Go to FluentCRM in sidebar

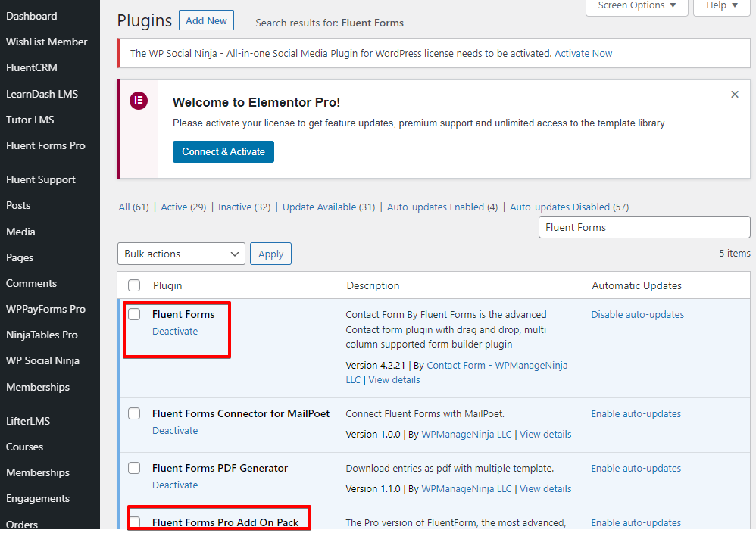pyautogui.click(x=31, y=68)
